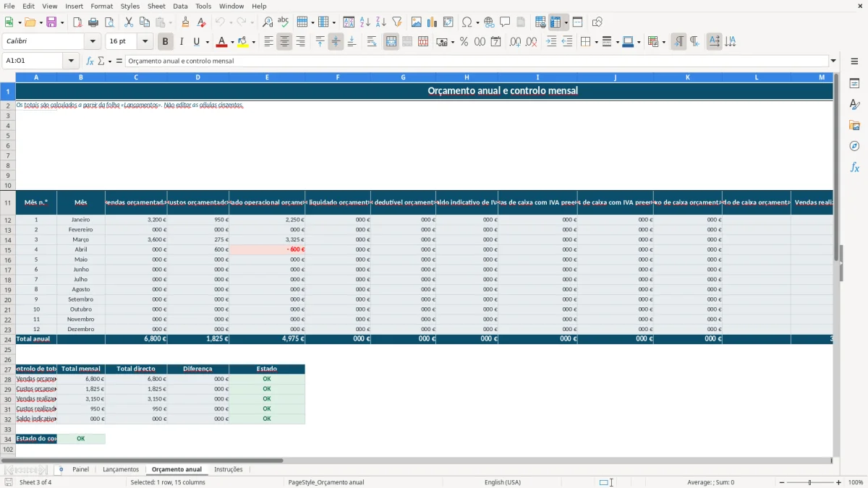Viewport: 868px width, 488px height.
Task: Toggle Wrap Text
Action: [x=372, y=42]
